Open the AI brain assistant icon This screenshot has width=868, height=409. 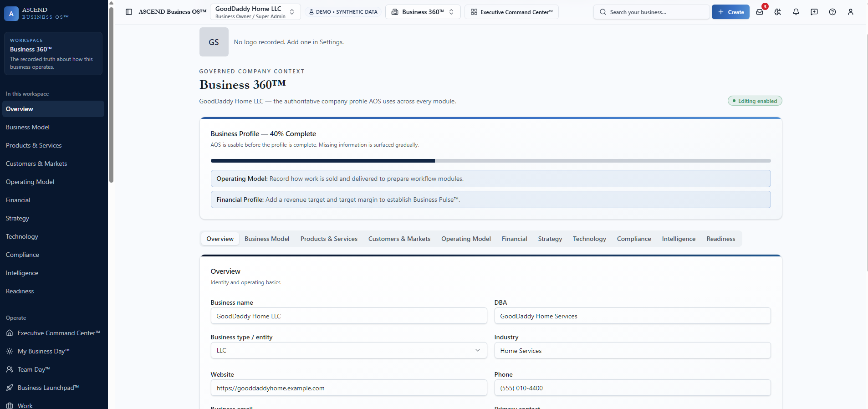(778, 12)
